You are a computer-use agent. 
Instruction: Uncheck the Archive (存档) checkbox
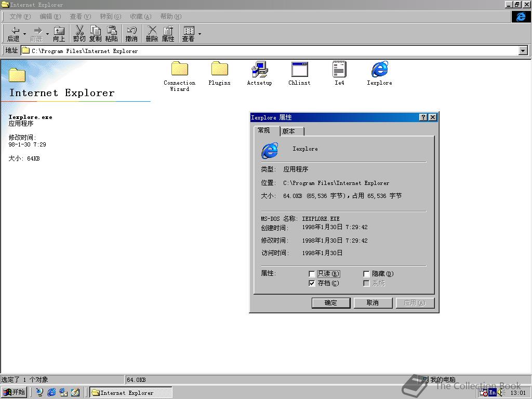312,283
